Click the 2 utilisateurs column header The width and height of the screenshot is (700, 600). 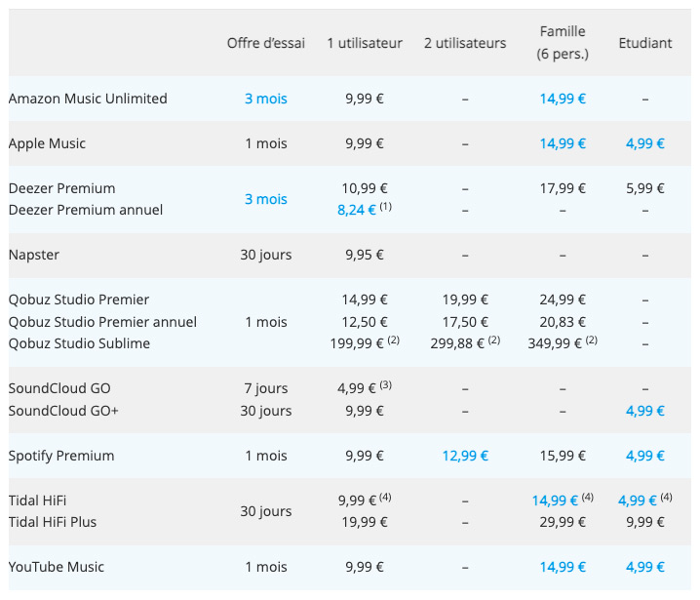pyautogui.click(x=465, y=43)
